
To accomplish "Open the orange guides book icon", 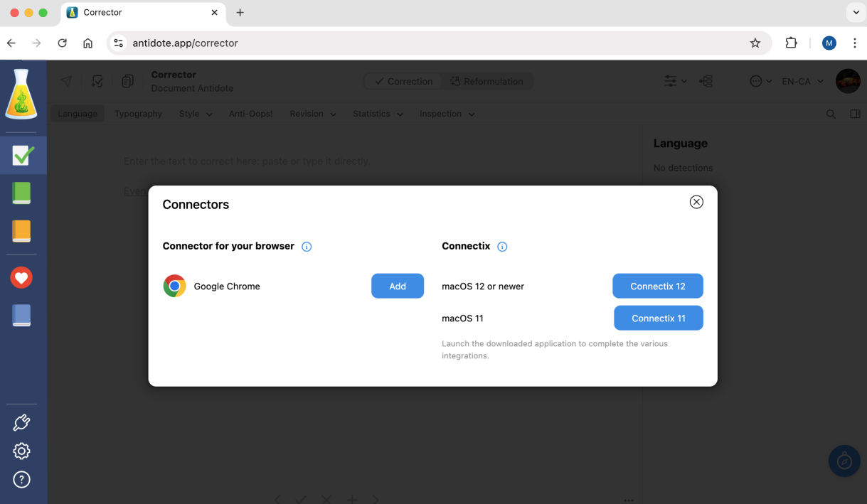I will (x=22, y=231).
